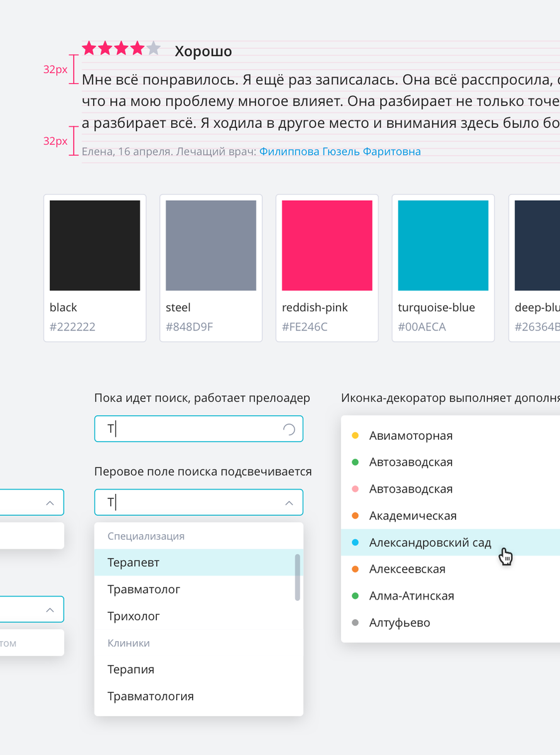Click the scrollbar in the specialization dropdown
The height and width of the screenshot is (755, 560).
point(298,578)
